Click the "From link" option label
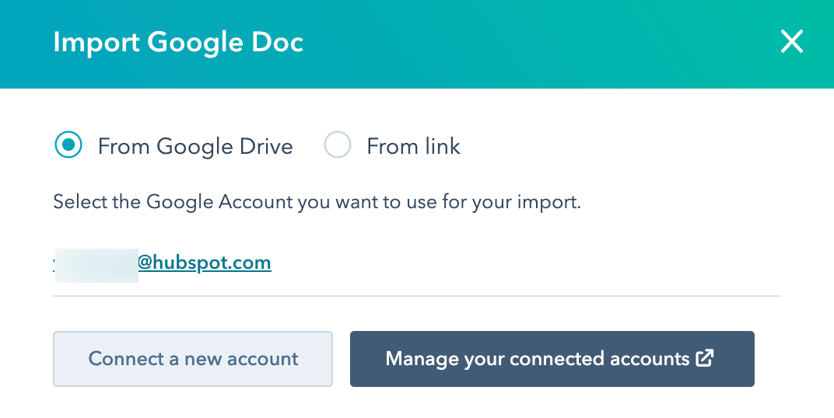Viewport: 834px width, 418px height. point(413,147)
